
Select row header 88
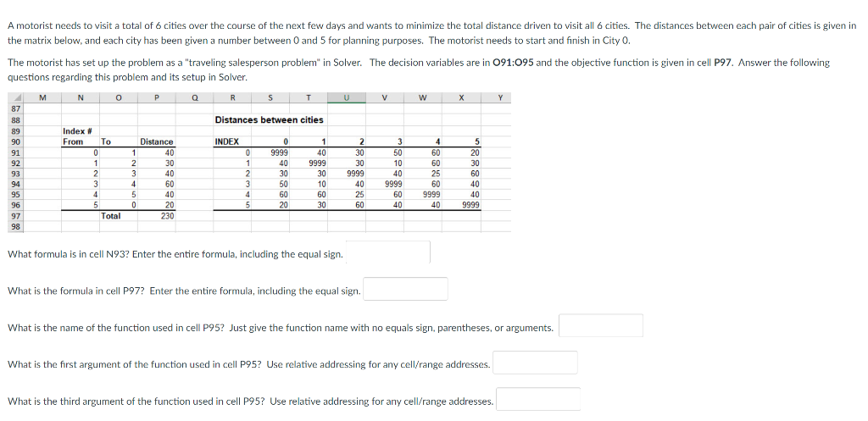coord(15,120)
